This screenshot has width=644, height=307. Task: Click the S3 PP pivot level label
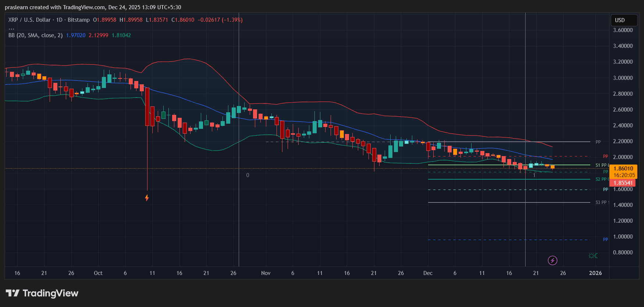(x=601, y=202)
